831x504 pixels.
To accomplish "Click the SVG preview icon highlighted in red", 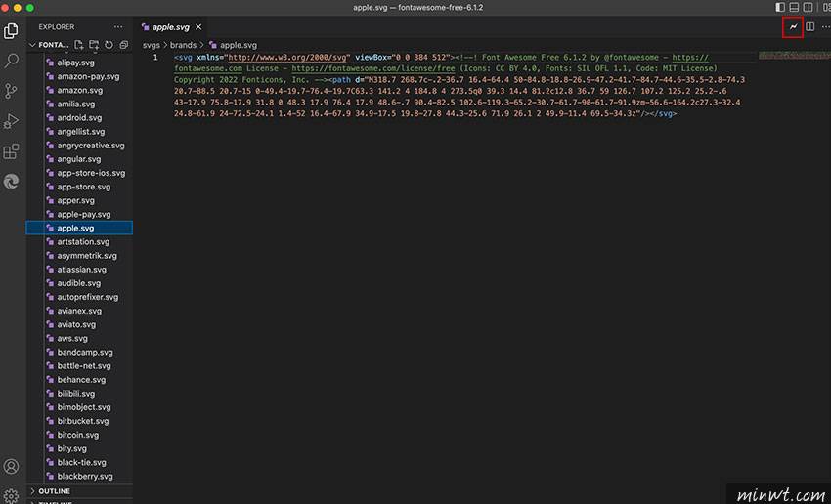I will 793,27.
